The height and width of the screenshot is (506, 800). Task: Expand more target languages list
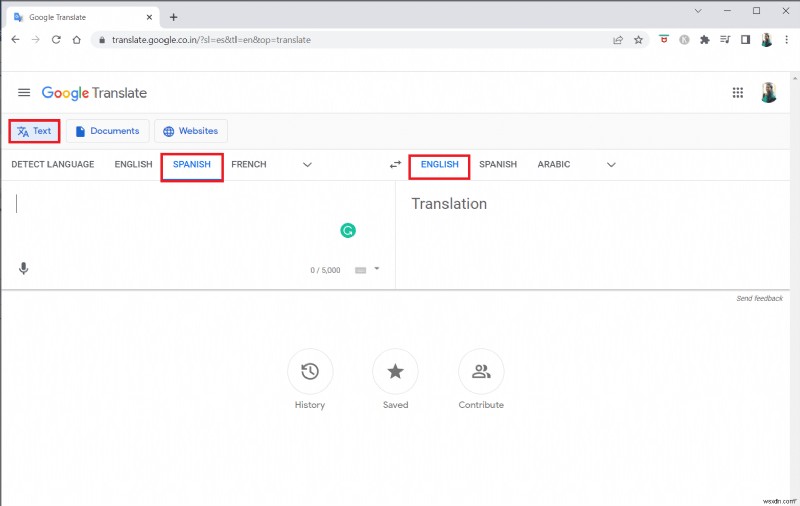(x=611, y=165)
